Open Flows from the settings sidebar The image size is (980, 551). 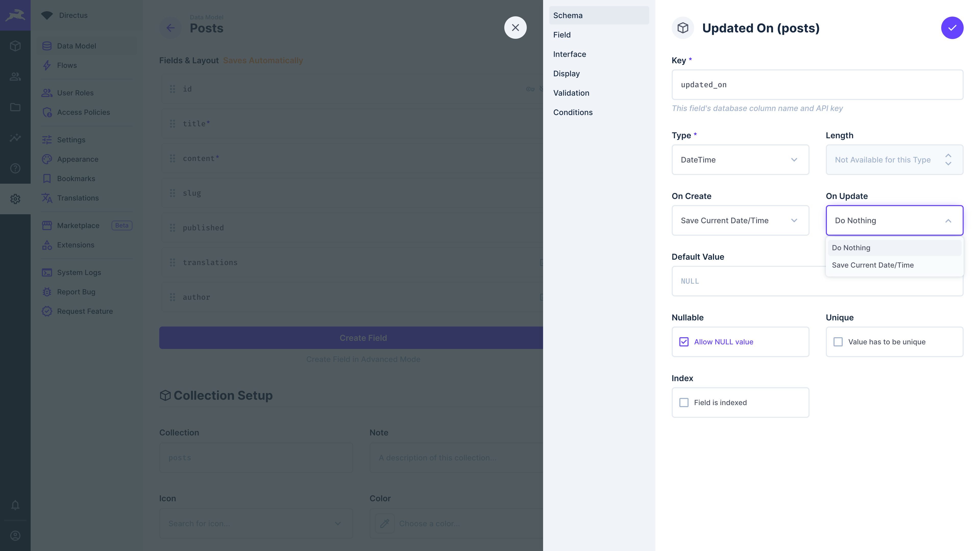coord(67,65)
